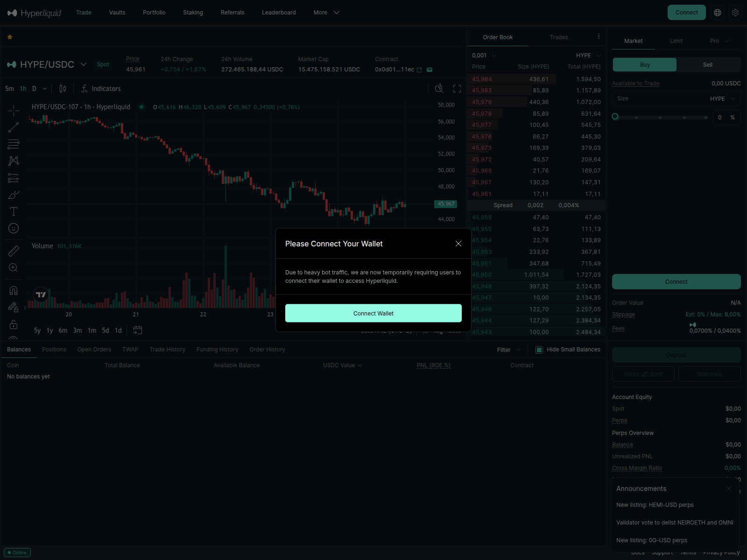Open chart candle style icon
This screenshot has height=560, width=747.
(63, 89)
